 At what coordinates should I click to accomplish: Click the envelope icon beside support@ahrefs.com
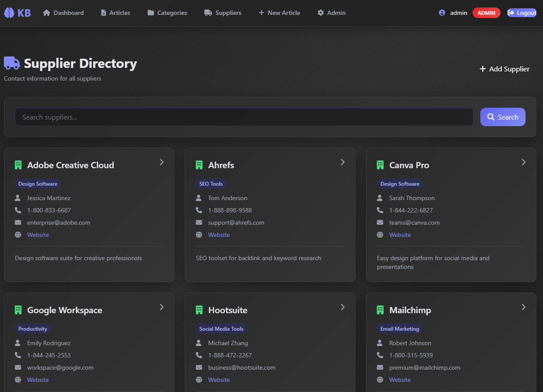[199, 222]
